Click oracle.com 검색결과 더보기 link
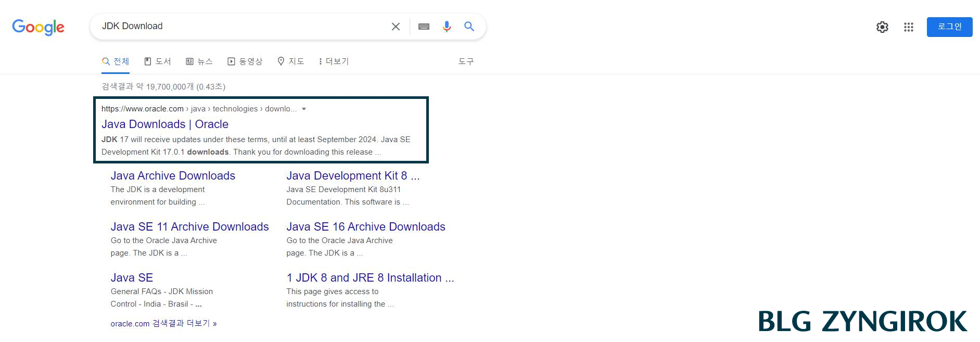Viewport: 980px width, 342px height. click(x=163, y=323)
